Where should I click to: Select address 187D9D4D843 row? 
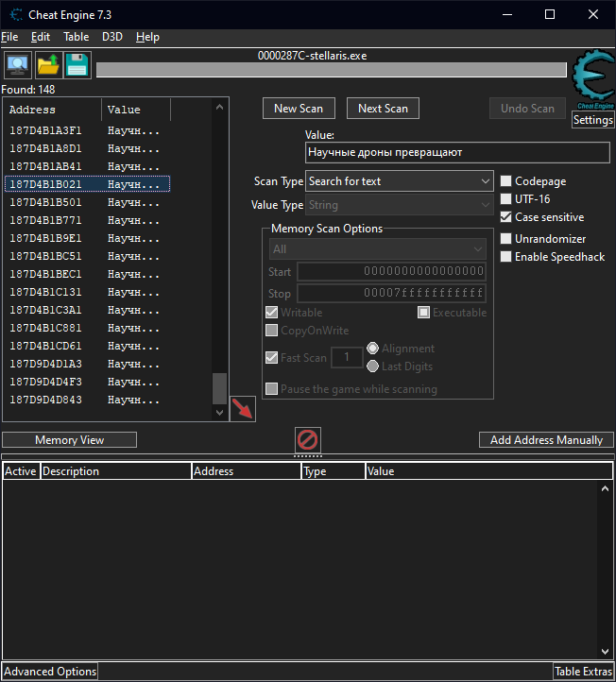pos(87,400)
